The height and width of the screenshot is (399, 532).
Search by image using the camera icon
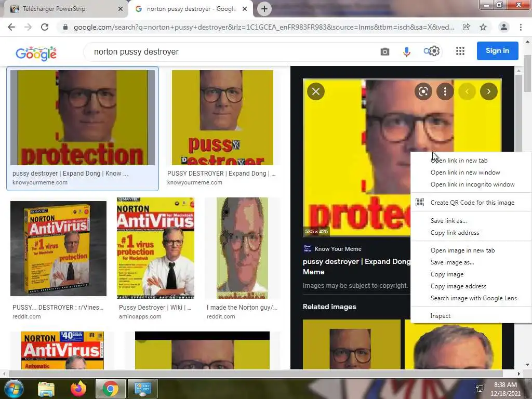385,51
